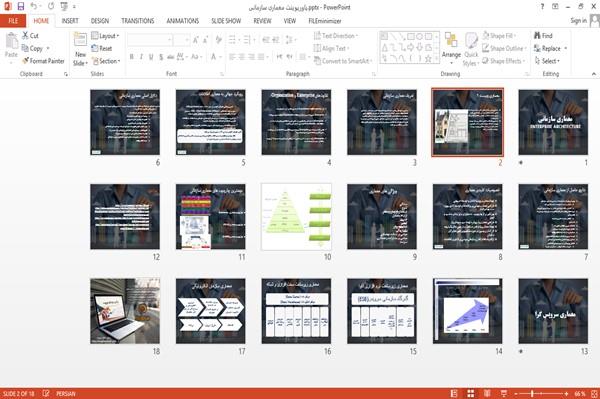Click Convert to SmartArt button
Viewport: 600px width, 399px height.
pyautogui.click(x=343, y=61)
